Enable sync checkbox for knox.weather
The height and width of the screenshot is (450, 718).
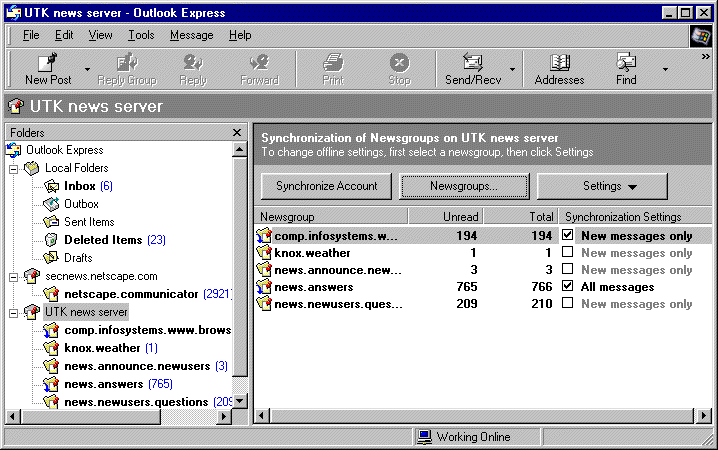tap(568, 253)
